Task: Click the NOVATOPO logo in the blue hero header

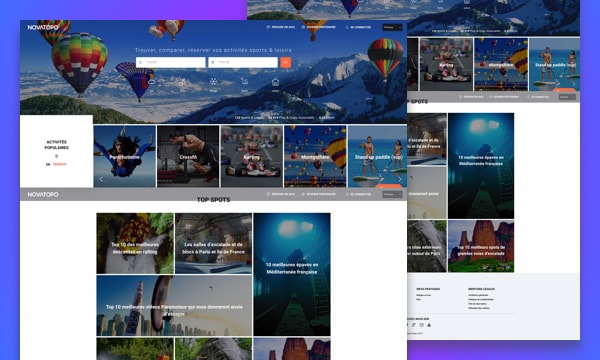Action: click(43, 27)
